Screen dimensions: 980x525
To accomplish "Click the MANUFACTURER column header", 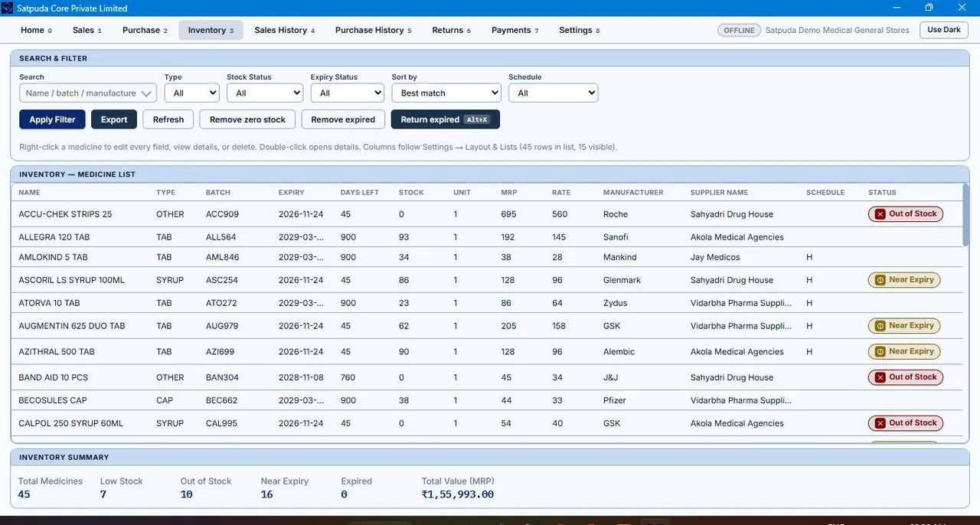I will [x=633, y=193].
